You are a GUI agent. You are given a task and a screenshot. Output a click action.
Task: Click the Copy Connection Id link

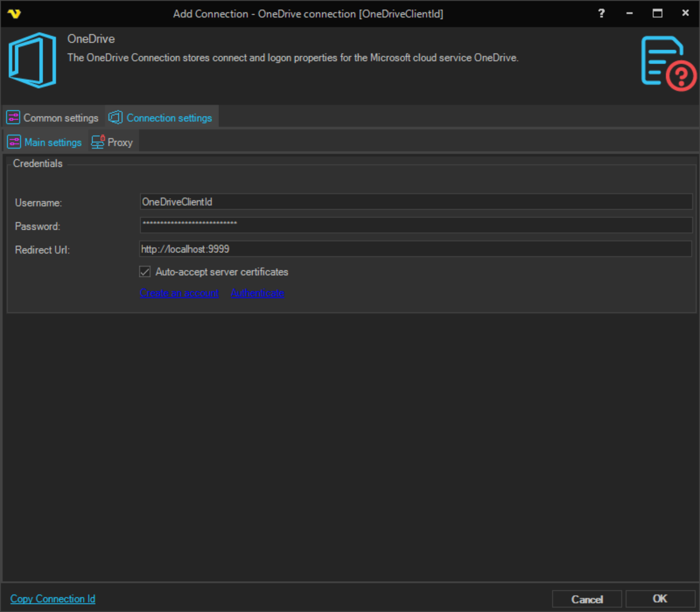(x=52, y=599)
